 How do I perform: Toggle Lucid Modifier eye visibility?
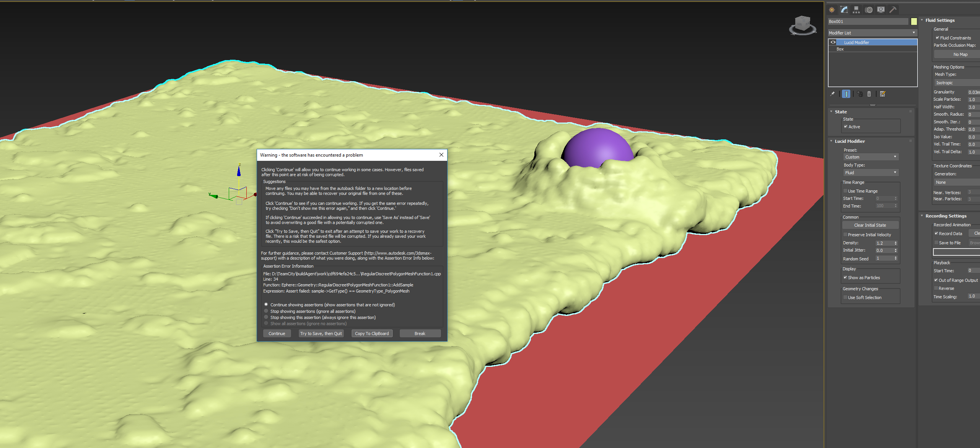(x=833, y=43)
